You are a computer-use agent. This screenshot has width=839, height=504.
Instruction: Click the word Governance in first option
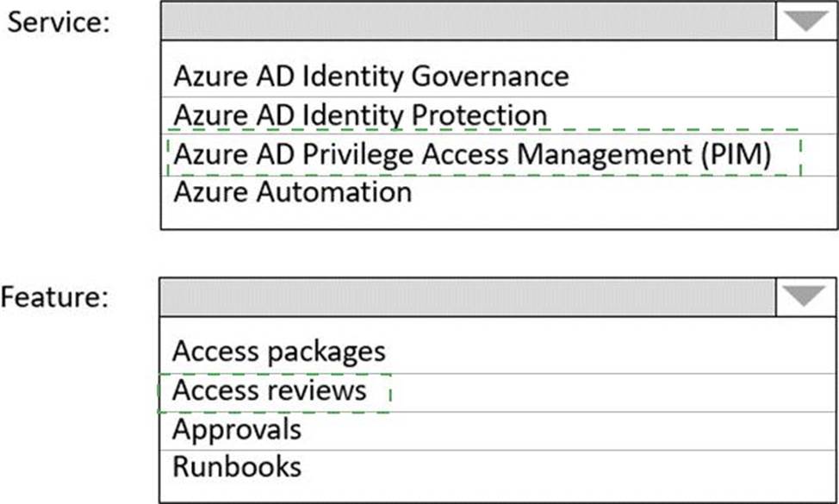click(489, 77)
